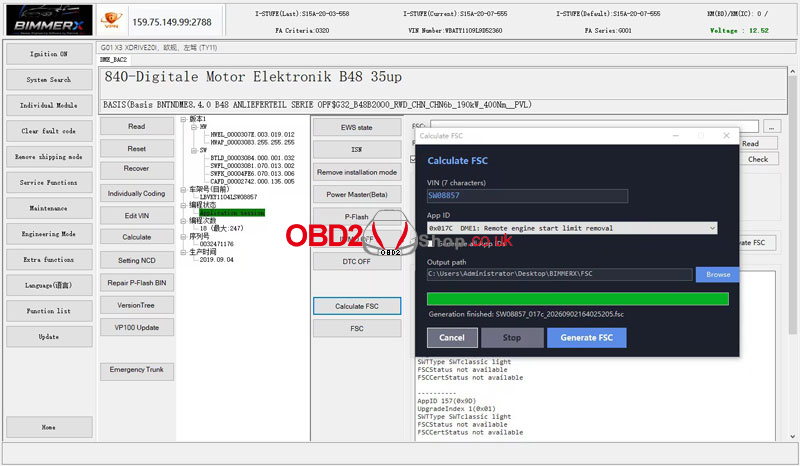Click the Reset button

(x=137, y=149)
